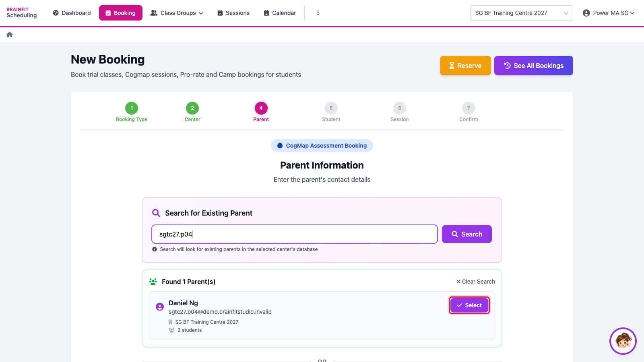Open the three-dot more options menu
This screenshot has width=644, height=362.
pyautogui.click(x=318, y=13)
